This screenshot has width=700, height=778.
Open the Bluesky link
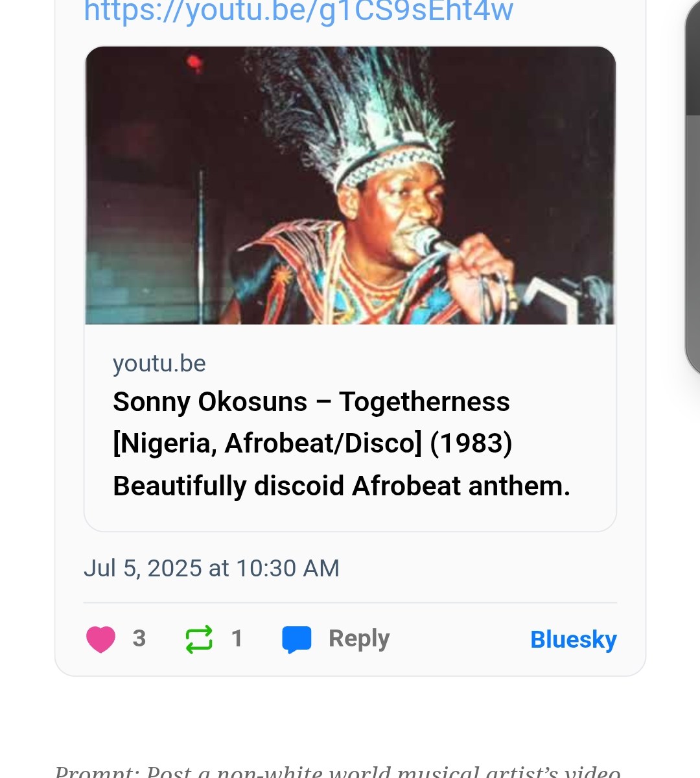tap(573, 639)
